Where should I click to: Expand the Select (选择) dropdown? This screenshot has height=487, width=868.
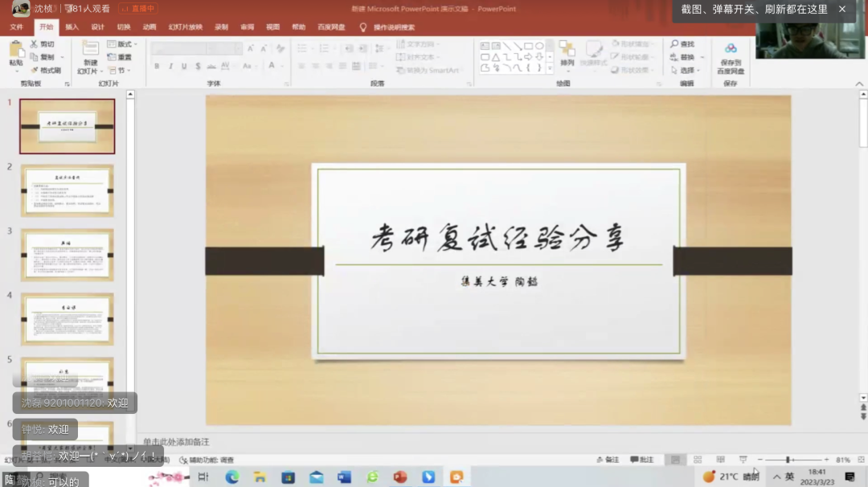coord(697,70)
